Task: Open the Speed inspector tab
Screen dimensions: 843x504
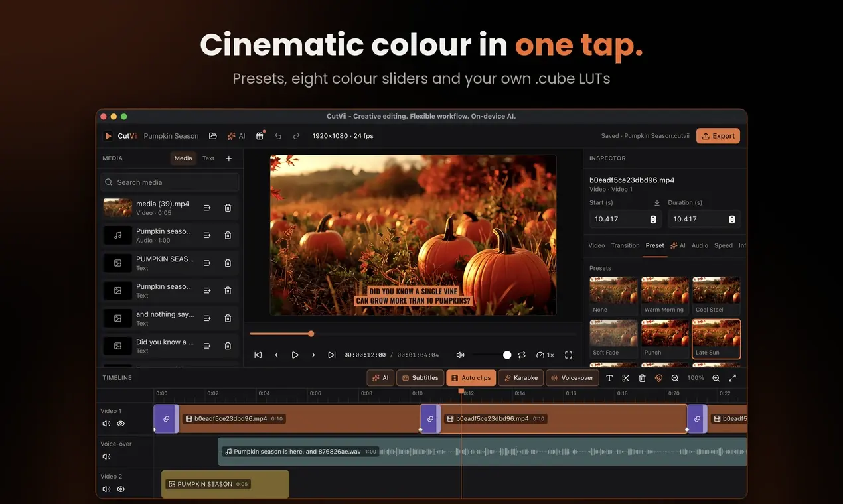Action: pyautogui.click(x=724, y=245)
